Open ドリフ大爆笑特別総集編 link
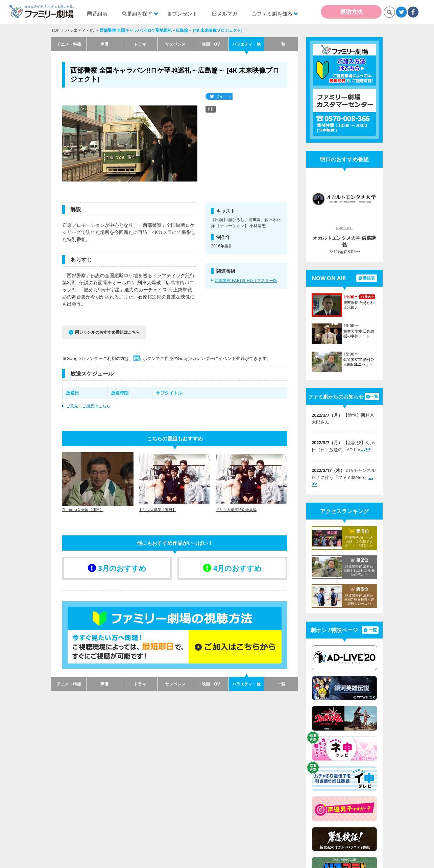The width and height of the screenshot is (434, 868). click(236, 510)
